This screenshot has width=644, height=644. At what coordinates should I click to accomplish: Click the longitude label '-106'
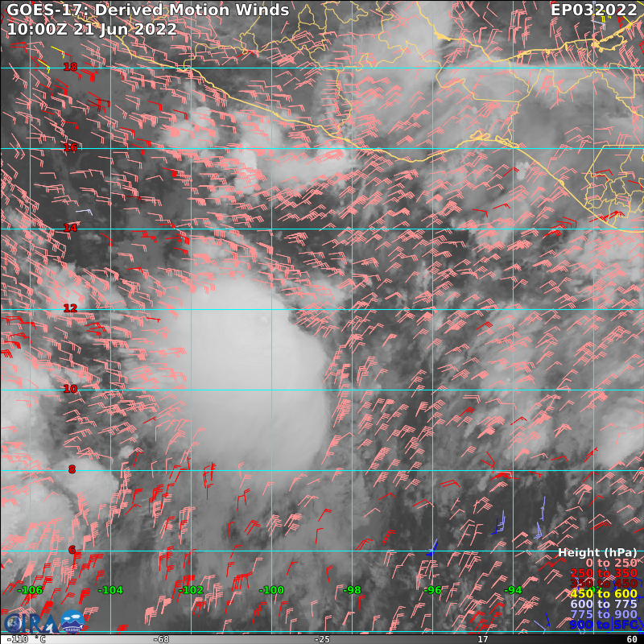coord(30,590)
